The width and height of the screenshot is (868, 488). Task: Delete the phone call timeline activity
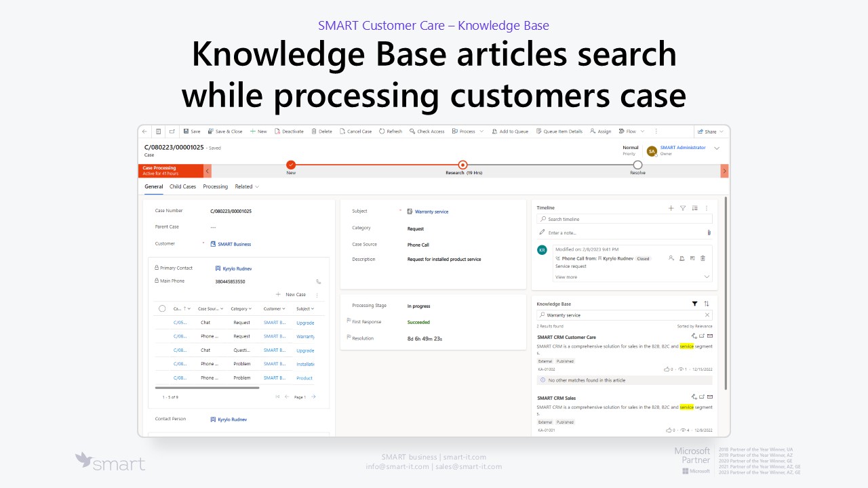tap(703, 258)
